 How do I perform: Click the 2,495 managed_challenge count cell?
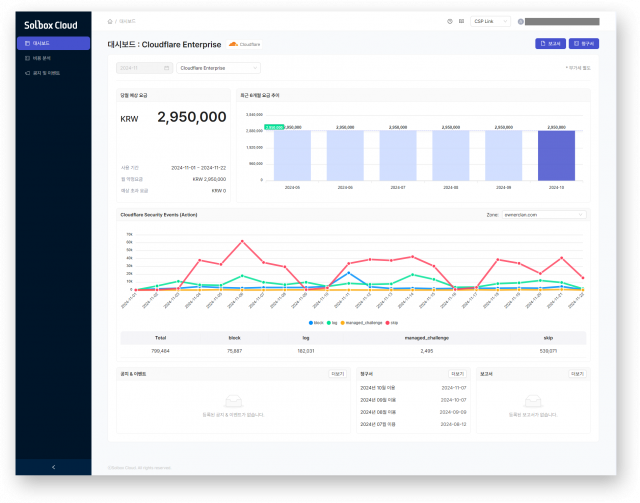pyautogui.click(x=427, y=351)
